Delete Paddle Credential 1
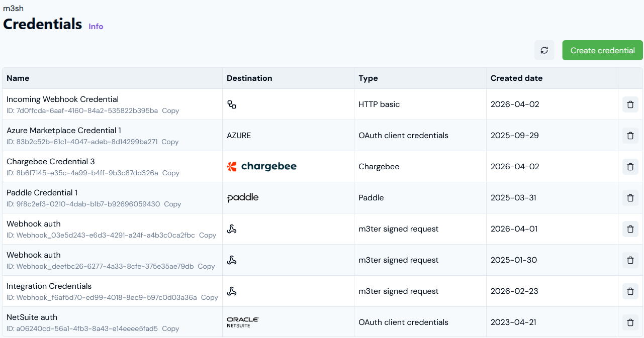 [630, 198]
